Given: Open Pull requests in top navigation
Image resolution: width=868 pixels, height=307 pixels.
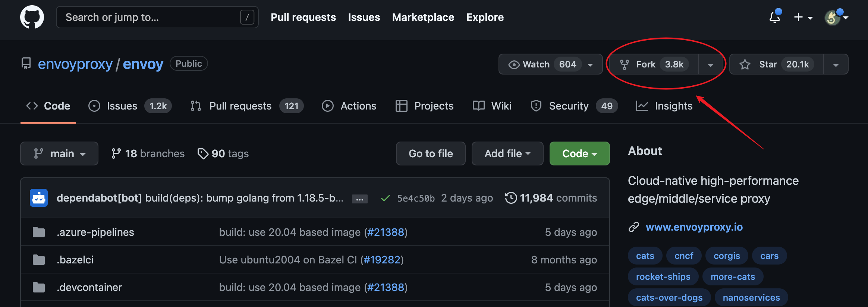Looking at the screenshot, I should click(x=303, y=17).
